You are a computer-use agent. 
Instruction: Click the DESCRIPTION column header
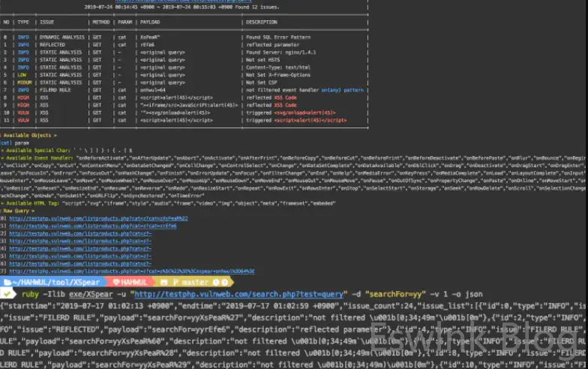262,22
